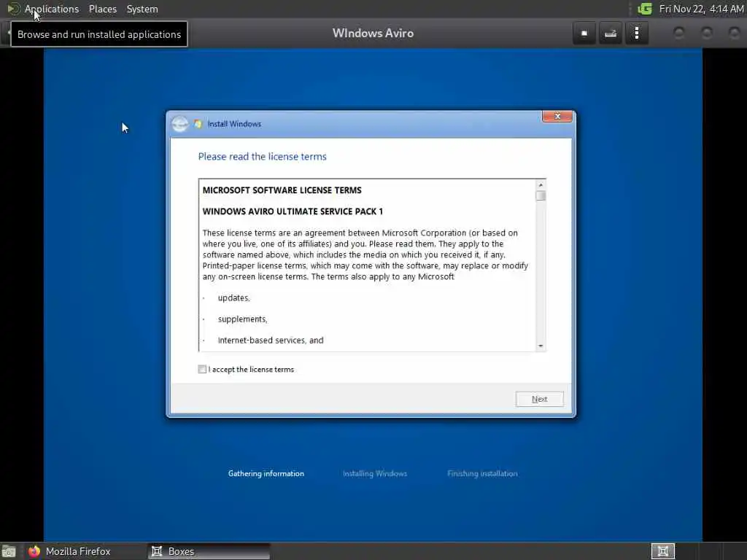Click the 'Windows Aviro' window title

(x=373, y=34)
